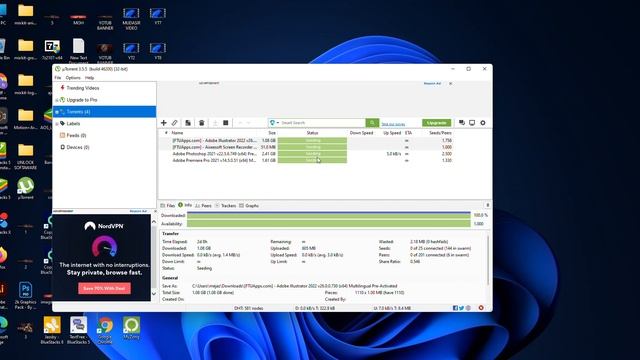
Task: Click the grey status bar icon beside Twitter
Action: coord(468,308)
